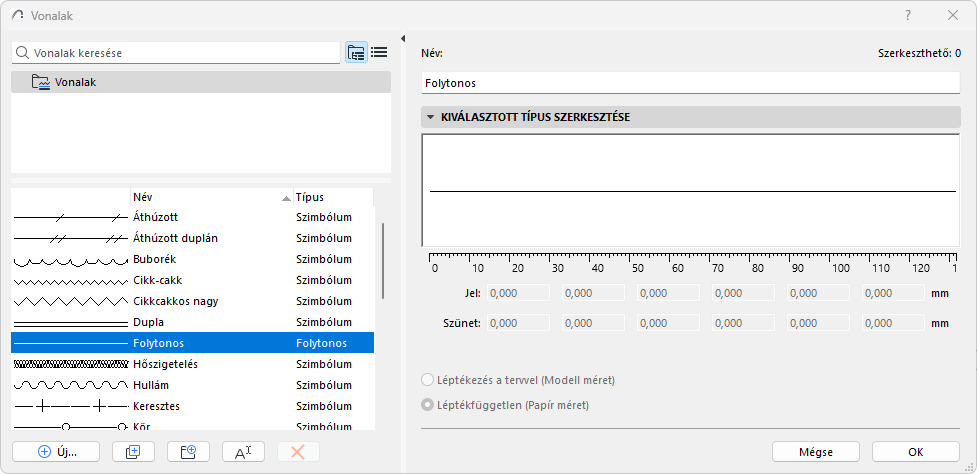977x474 pixels.
Task: Confirm with the OK button
Action: (x=916, y=452)
